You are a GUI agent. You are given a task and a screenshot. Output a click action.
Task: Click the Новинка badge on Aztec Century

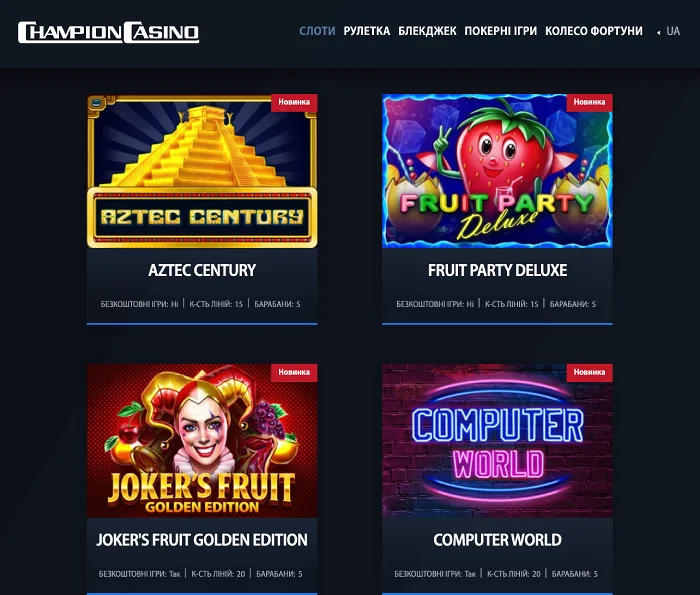coord(294,102)
